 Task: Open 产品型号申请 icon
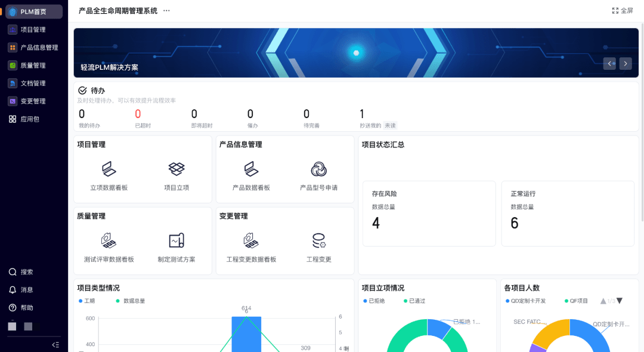[x=318, y=169]
